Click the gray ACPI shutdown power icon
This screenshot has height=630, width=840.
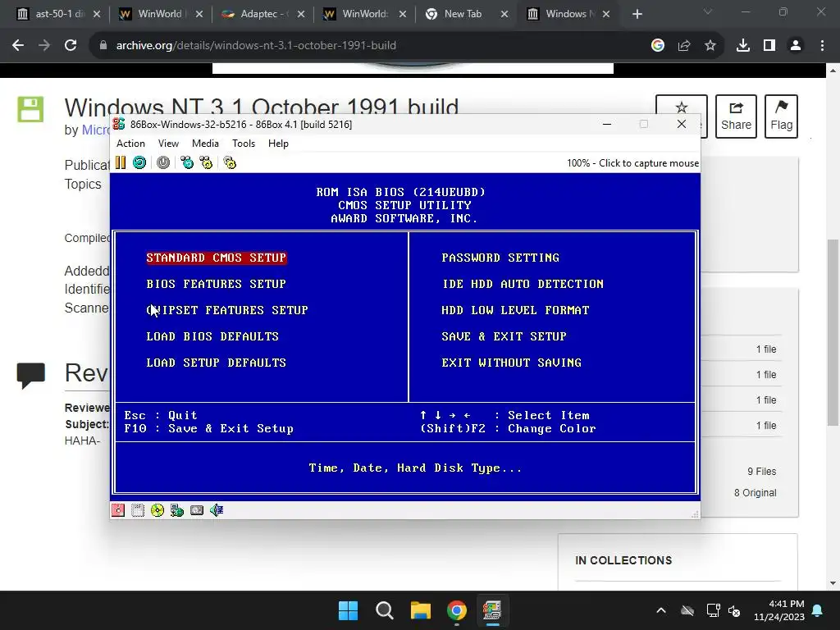pos(163,162)
